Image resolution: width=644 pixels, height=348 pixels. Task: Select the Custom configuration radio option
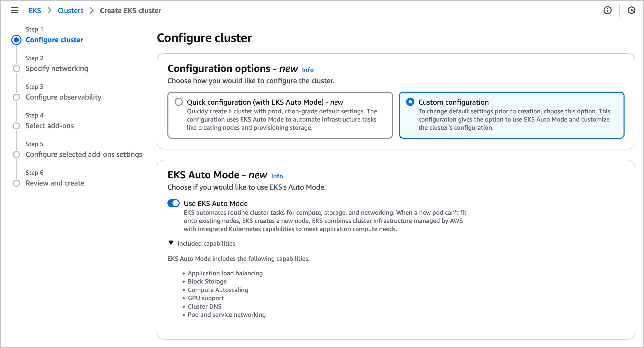pos(410,102)
